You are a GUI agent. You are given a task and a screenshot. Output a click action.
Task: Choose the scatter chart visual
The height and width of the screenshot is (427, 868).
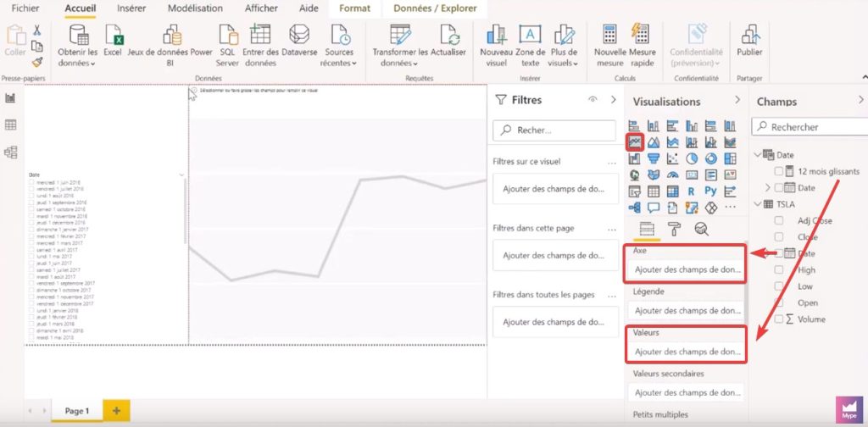pyautogui.click(x=672, y=158)
